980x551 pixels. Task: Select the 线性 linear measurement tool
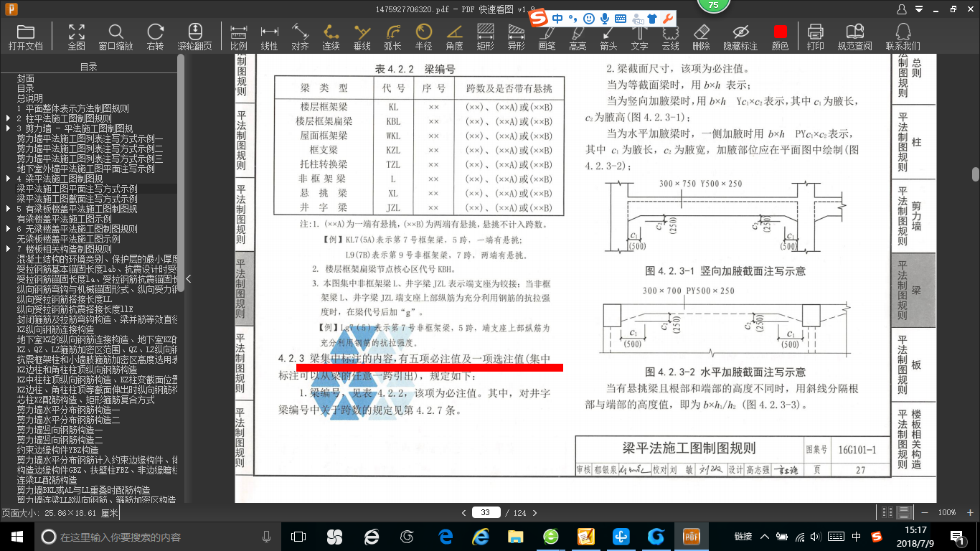(269, 37)
